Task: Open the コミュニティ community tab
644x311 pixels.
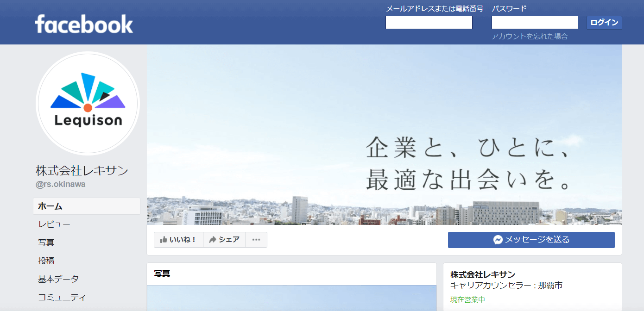Action: [62, 297]
